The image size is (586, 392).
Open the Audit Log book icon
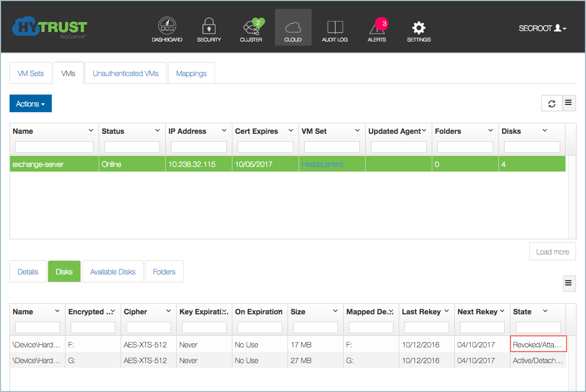pyautogui.click(x=335, y=28)
